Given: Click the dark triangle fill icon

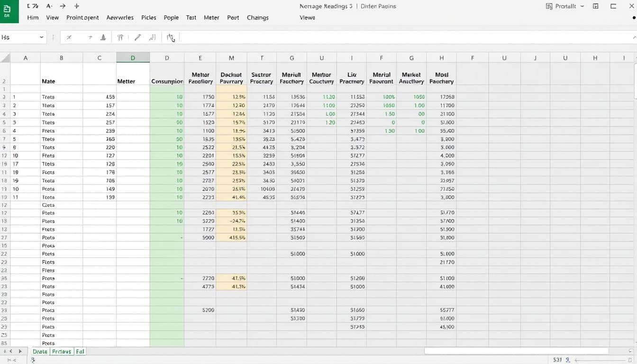Looking at the screenshot, I should point(103,37).
